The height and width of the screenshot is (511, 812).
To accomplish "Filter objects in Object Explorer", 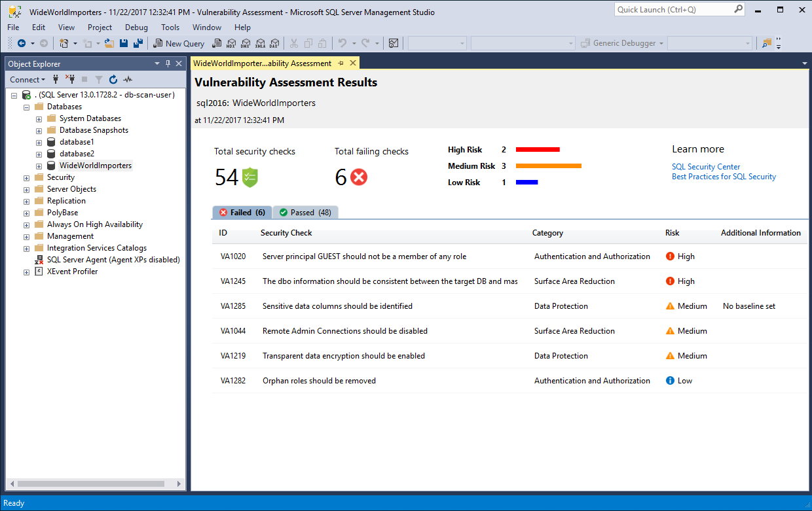I will pos(98,79).
